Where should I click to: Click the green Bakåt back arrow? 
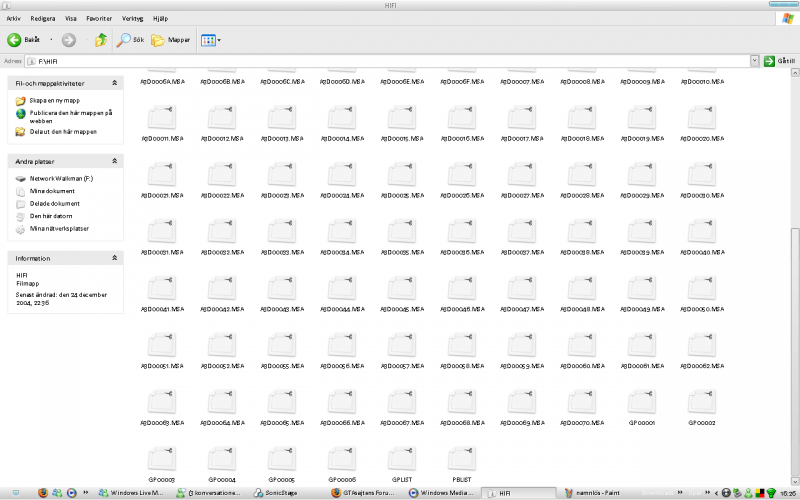(x=15, y=40)
